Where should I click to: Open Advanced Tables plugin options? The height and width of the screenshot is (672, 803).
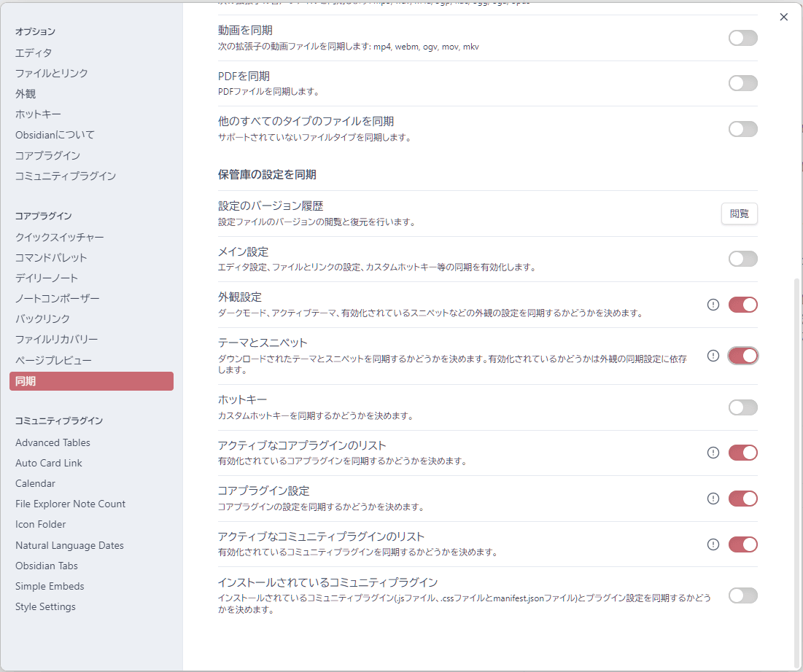point(53,442)
